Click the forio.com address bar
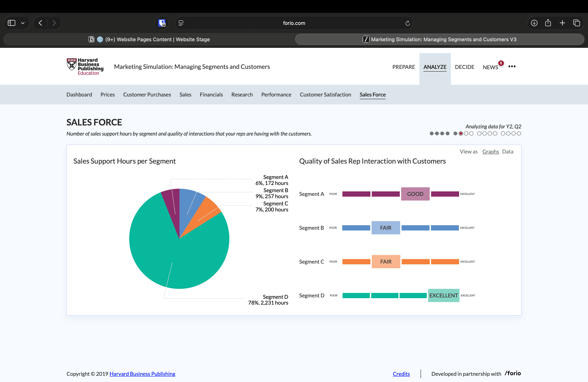Viewport: 588px width, 382px height. click(294, 23)
